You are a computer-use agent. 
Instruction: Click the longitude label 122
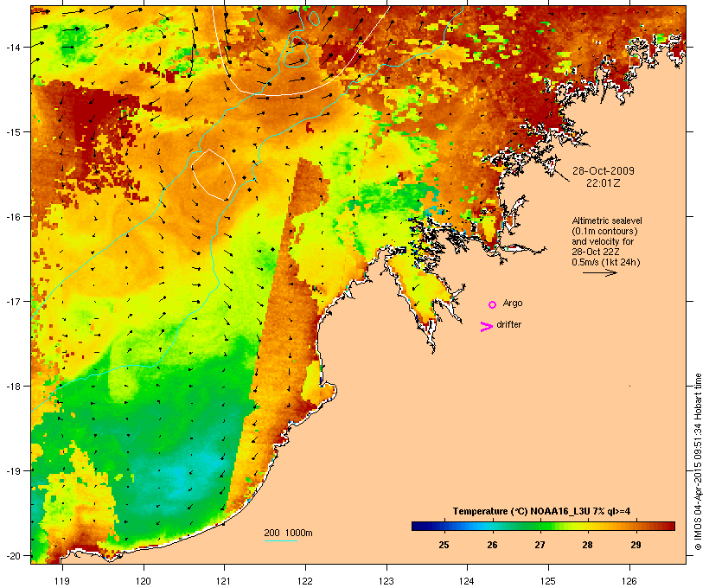[x=305, y=581]
